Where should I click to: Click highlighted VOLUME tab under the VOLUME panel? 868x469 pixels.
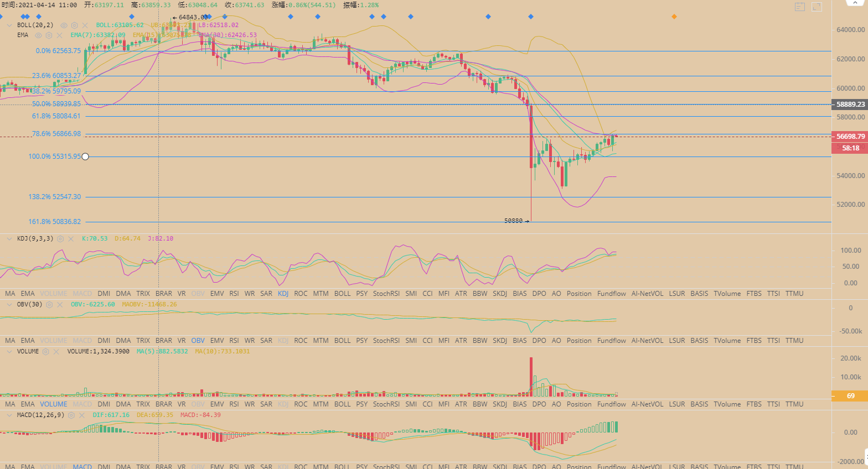(54, 404)
